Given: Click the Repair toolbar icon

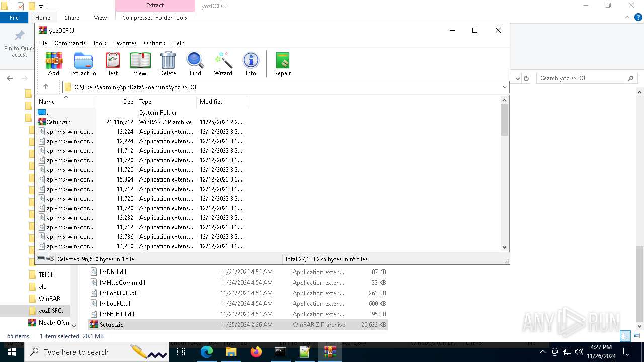Looking at the screenshot, I should (x=282, y=64).
